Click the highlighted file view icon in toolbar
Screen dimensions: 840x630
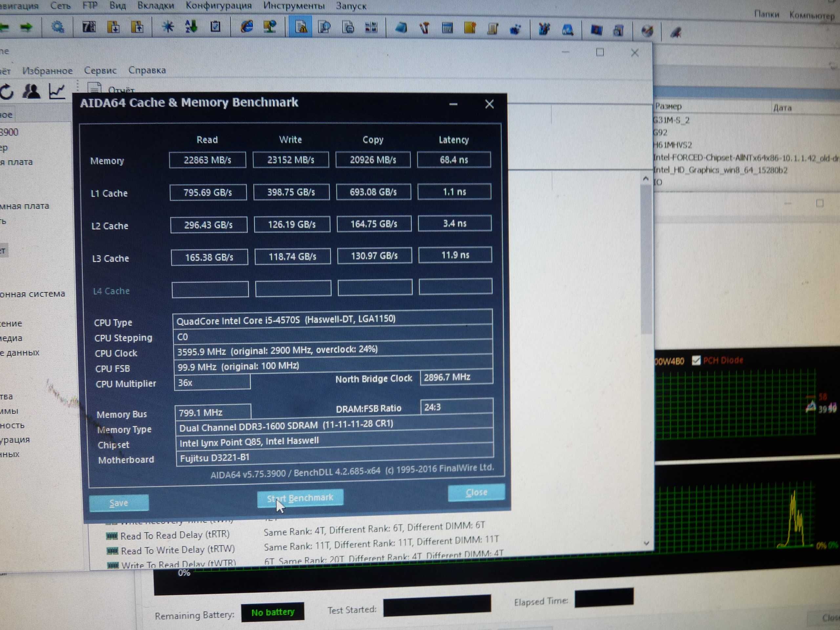click(301, 27)
